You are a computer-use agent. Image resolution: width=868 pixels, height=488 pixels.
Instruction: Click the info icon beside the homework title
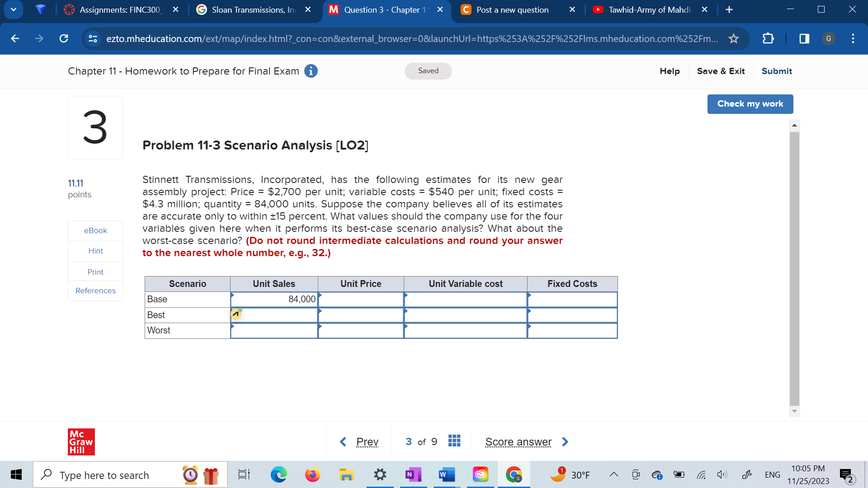[311, 71]
